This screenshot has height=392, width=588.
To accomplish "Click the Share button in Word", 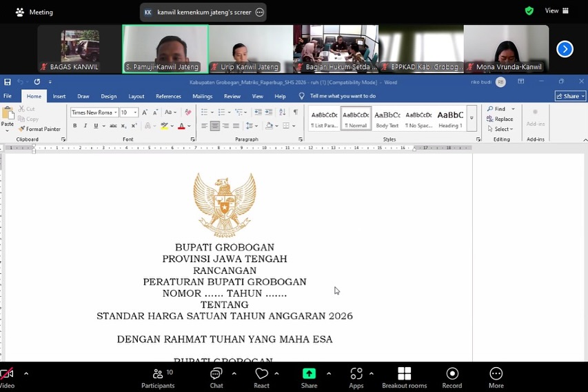I will pos(570,96).
